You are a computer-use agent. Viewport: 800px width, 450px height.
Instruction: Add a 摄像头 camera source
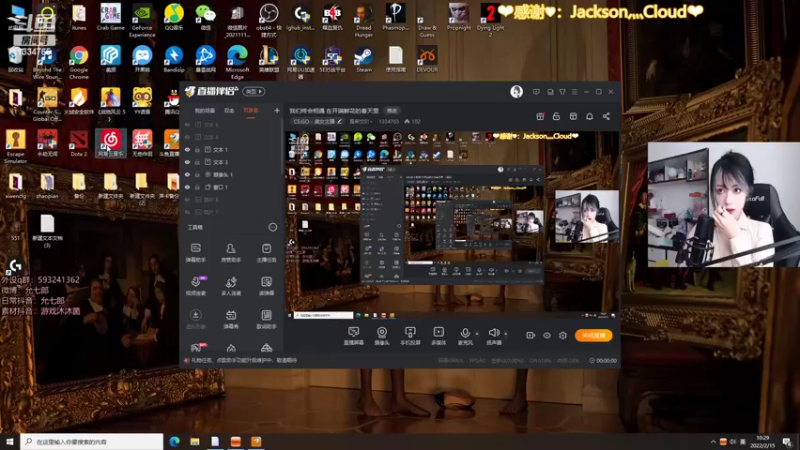click(x=382, y=336)
